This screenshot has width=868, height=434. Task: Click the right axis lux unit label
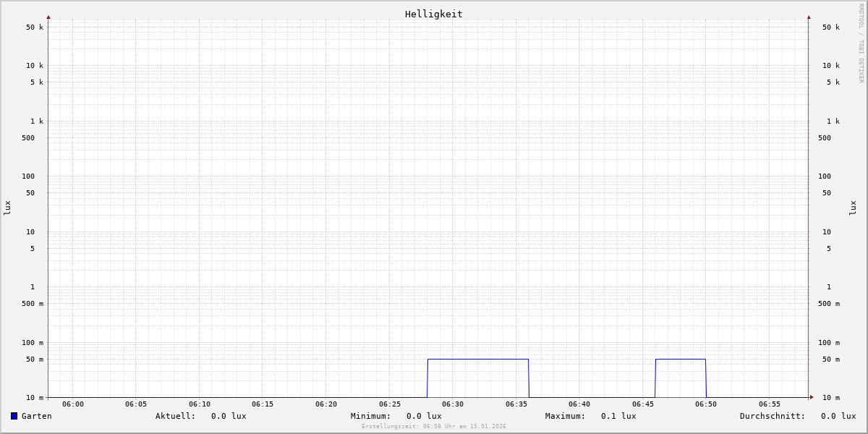click(853, 208)
